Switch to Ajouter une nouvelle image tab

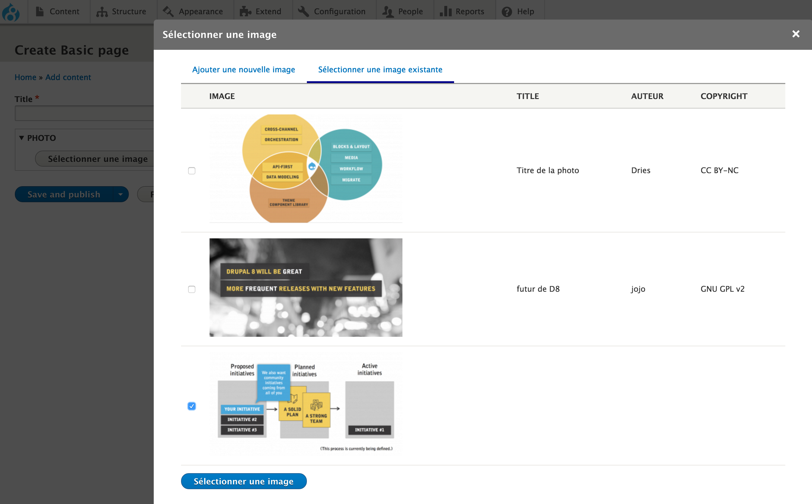point(244,69)
